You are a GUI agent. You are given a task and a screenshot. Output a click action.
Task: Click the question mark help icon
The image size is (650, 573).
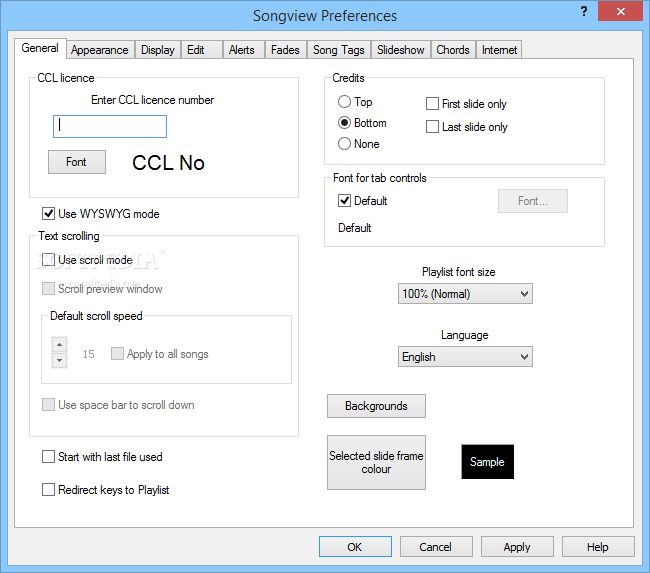pos(584,11)
